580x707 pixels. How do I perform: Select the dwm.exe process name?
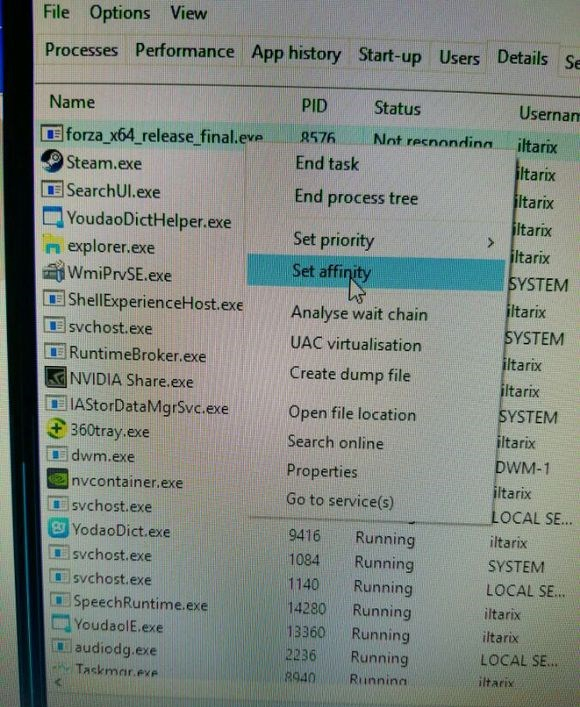(103, 456)
